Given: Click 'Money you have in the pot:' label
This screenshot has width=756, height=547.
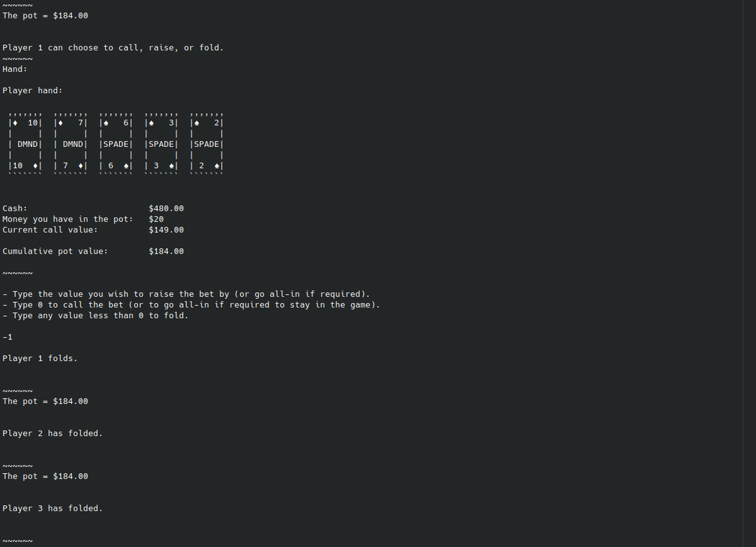Looking at the screenshot, I should [68, 219].
